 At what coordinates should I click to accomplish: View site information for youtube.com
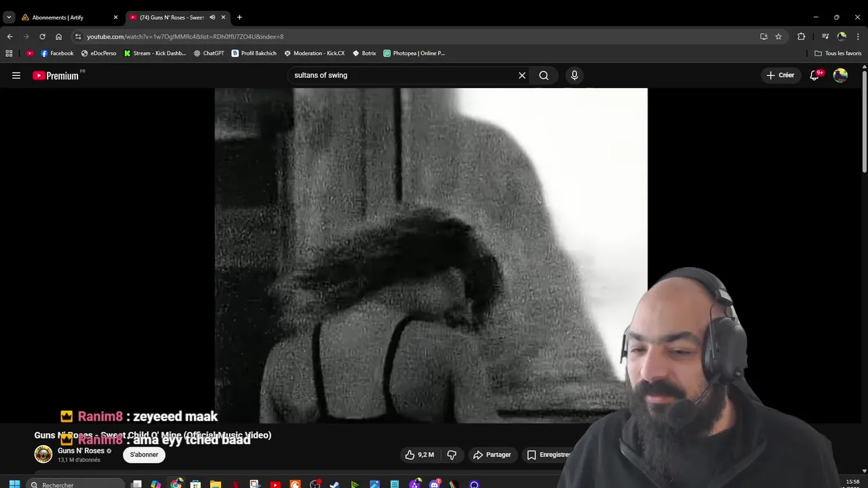click(x=78, y=37)
